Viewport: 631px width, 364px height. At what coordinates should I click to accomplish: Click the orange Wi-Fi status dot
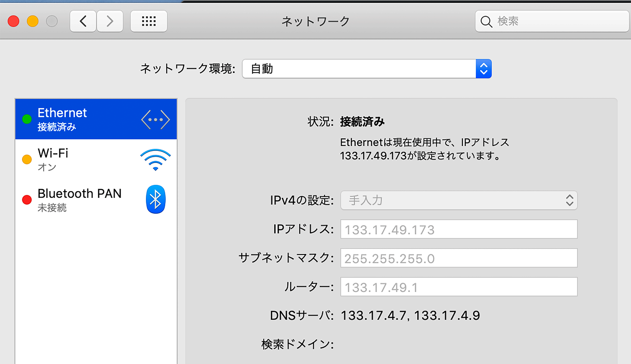pos(27,159)
